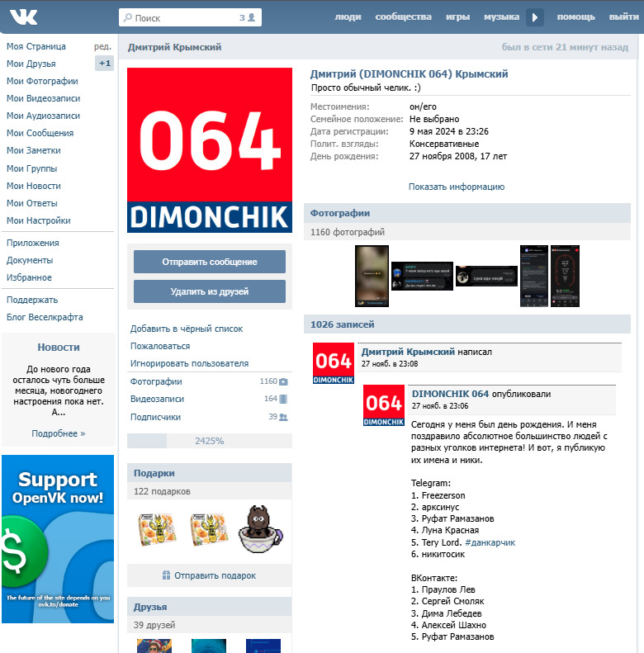Open люди in the top navigation
Image resolution: width=644 pixels, height=653 pixels.
click(348, 17)
